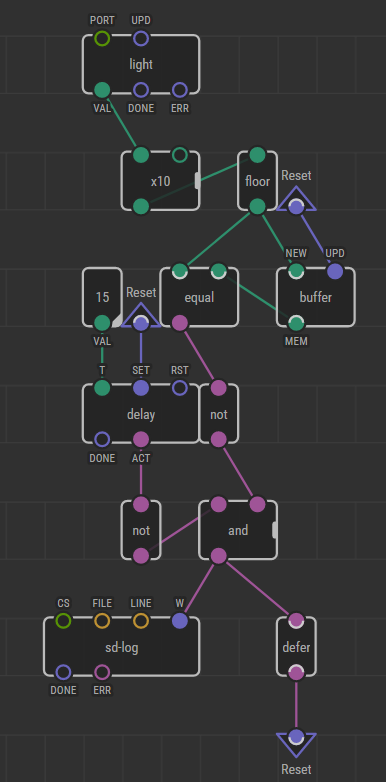This screenshot has height=782, width=386.
Task: Click the PORT input pin on light node
Action: coord(102,38)
